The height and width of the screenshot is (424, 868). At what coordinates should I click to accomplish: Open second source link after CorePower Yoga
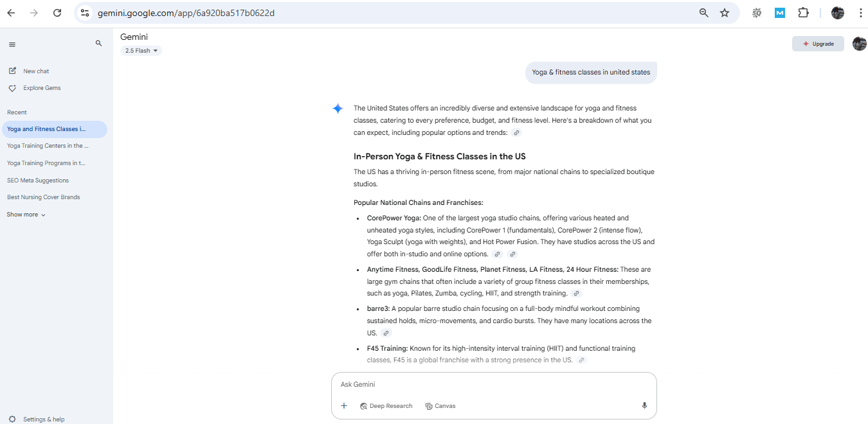pos(512,254)
